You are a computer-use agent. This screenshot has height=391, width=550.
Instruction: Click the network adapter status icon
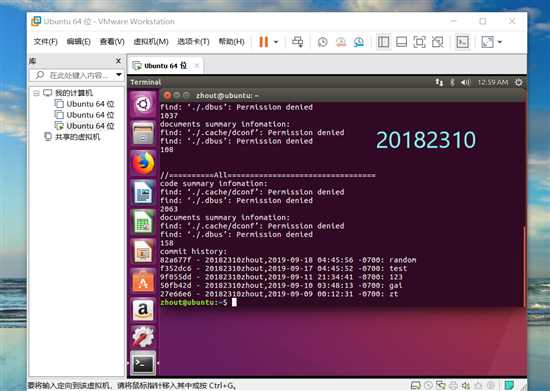(441, 386)
